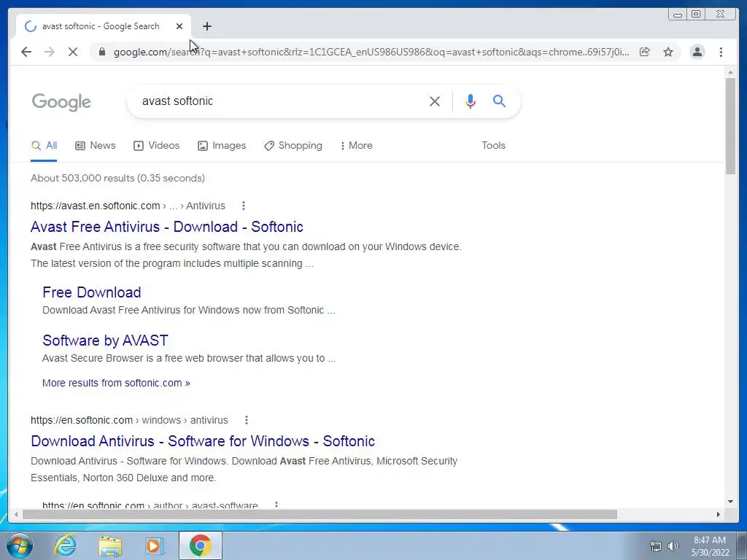The height and width of the screenshot is (560, 747).
Task: Share this page icon
Action: pyautogui.click(x=645, y=52)
